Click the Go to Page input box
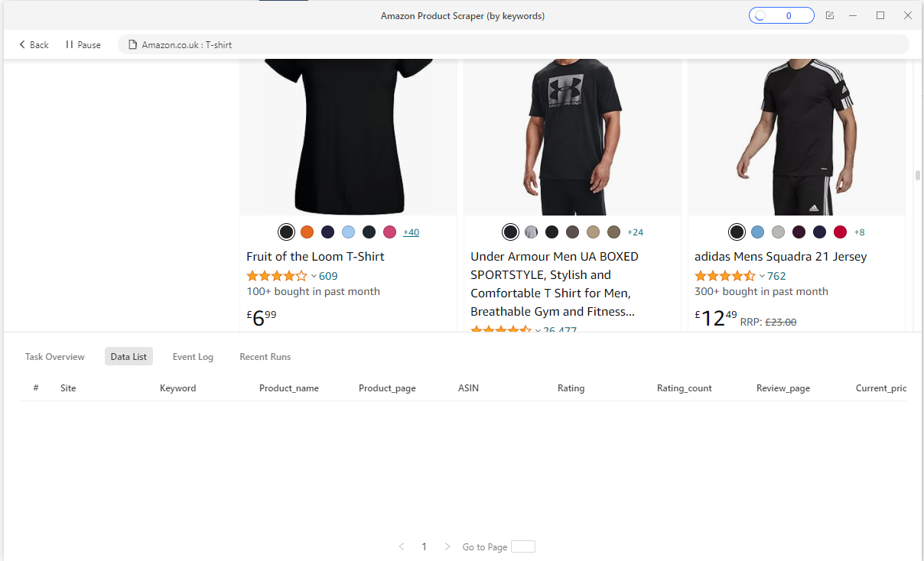 (523, 546)
